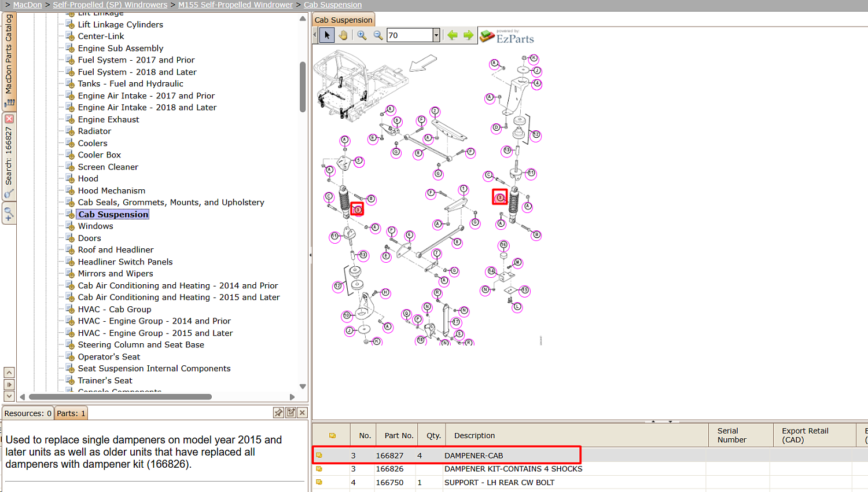Zoom in on the diagram
Image resolution: width=868 pixels, height=492 pixels.
(362, 35)
